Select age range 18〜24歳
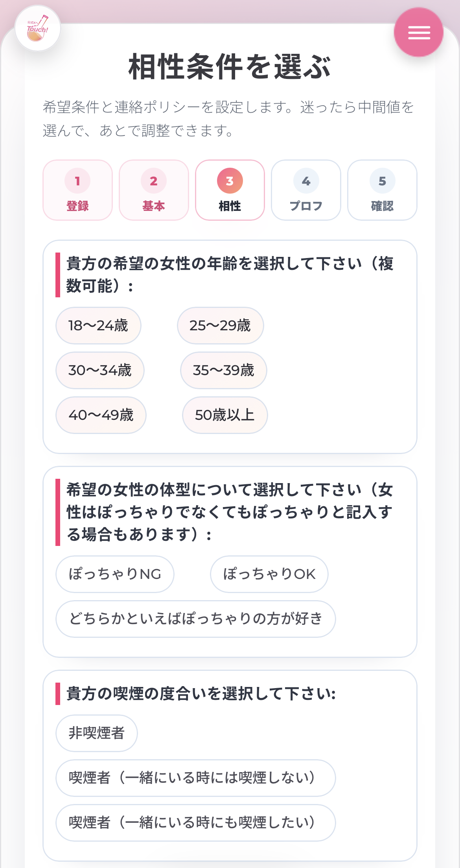460x868 pixels. pyautogui.click(x=98, y=326)
